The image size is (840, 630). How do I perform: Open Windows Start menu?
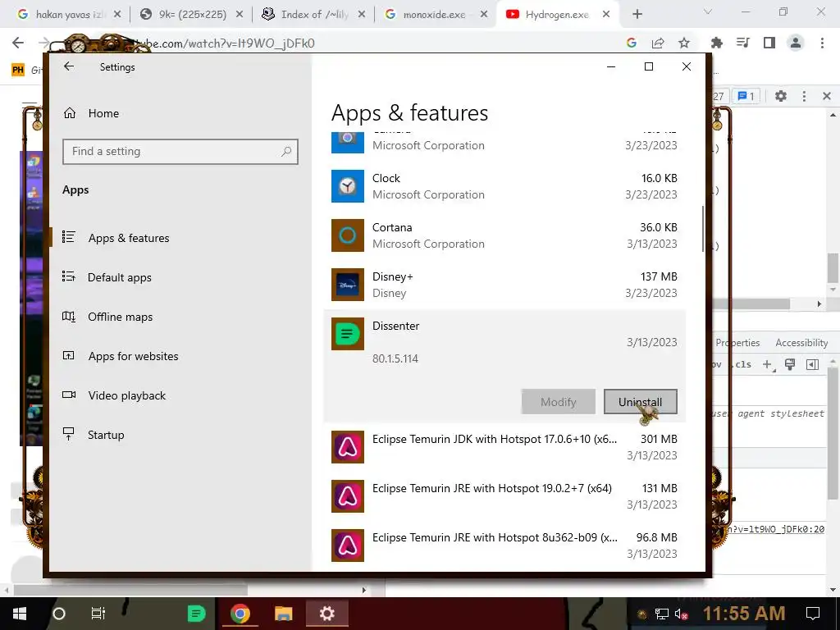20,614
